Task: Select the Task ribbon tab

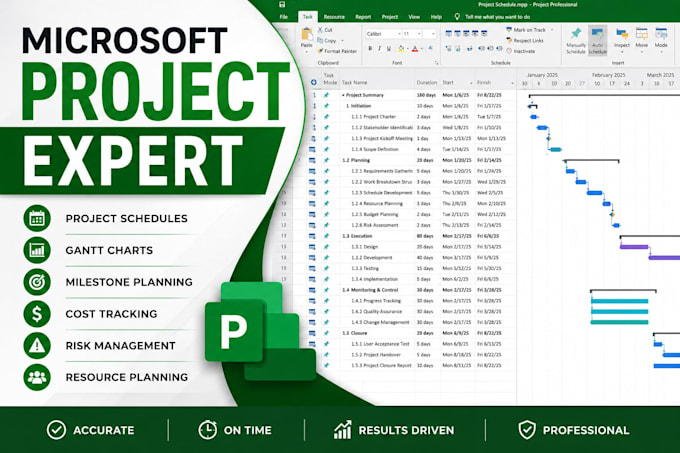Action: [x=307, y=17]
